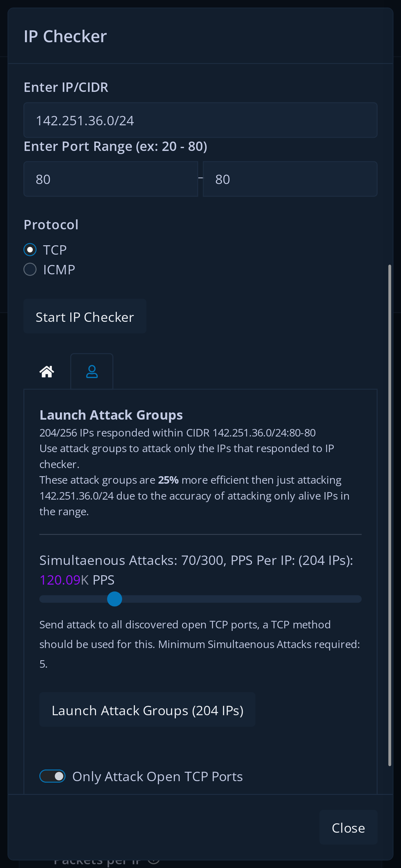The height and width of the screenshot is (868, 401).
Task: Select the 142.251.36.0/24 address text
Action: coord(85,120)
